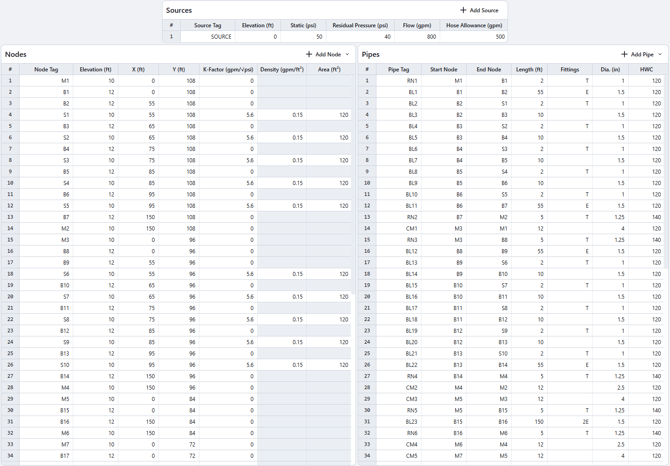Click the Add Pipe button
Screen dimensions: 670x466
coord(638,54)
